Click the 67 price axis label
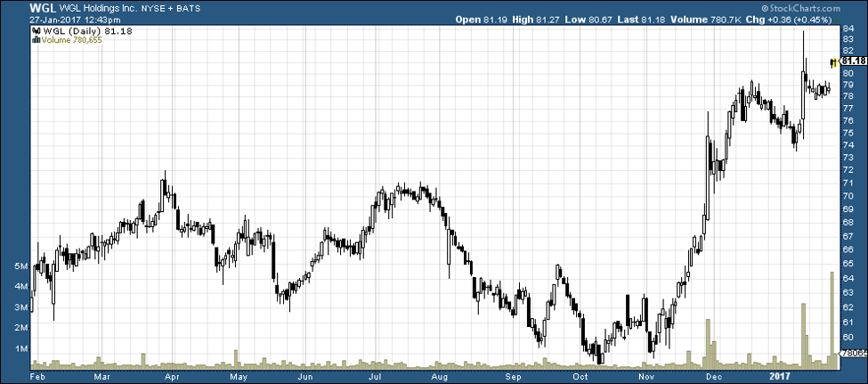The width and height of the screenshot is (868, 384). [847, 237]
